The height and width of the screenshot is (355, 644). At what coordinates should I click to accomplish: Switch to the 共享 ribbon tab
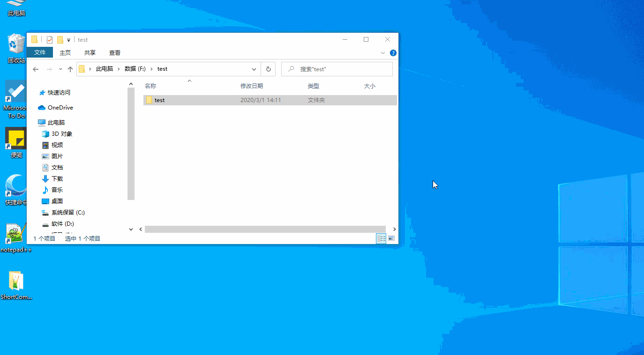click(x=90, y=53)
